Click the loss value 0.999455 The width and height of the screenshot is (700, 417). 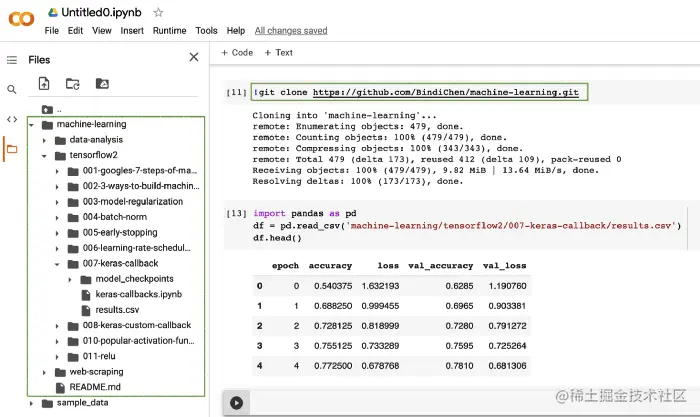pos(380,306)
